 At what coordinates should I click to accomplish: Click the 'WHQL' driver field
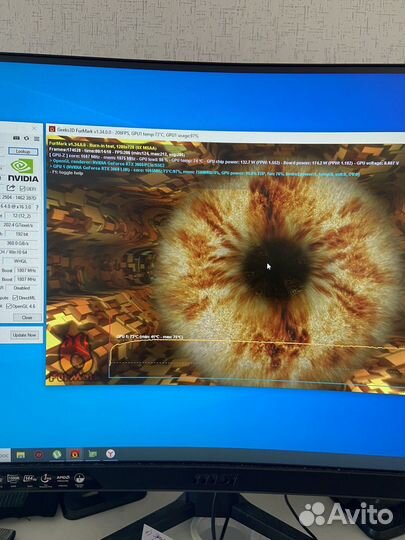coord(20,261)
